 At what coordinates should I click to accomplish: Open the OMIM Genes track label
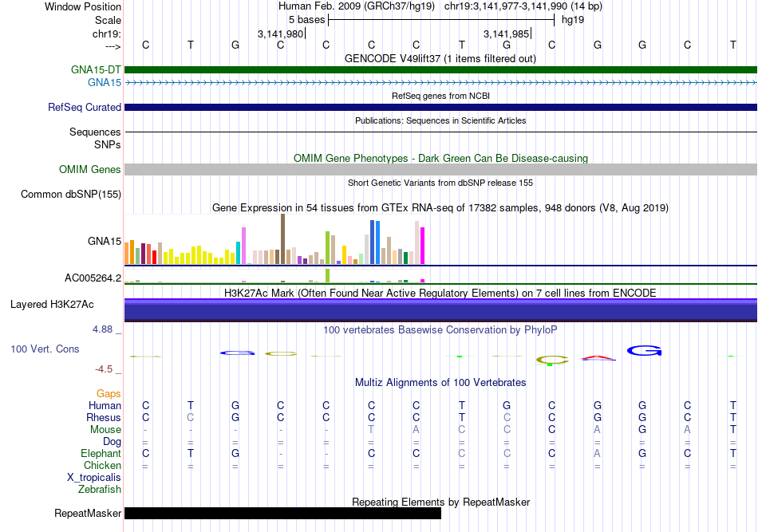tap(90, 170)
